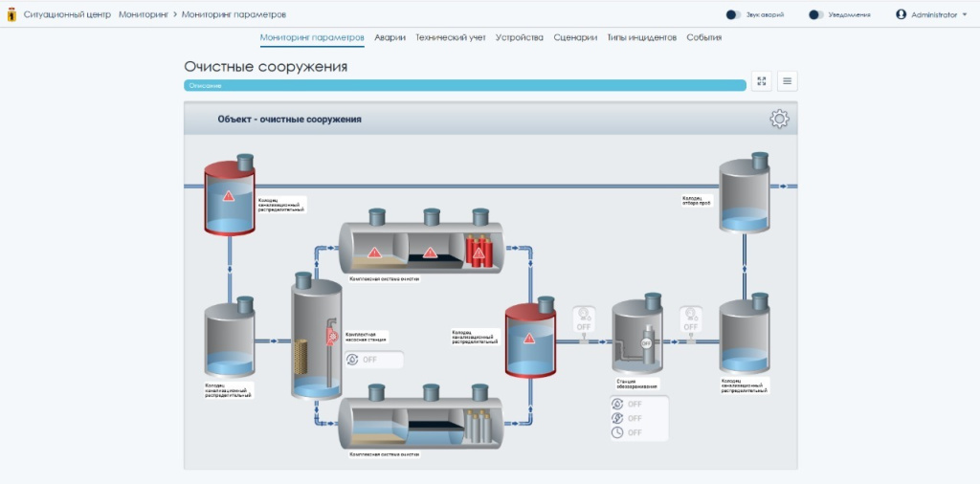Viewport: 980px width, 484px height.
Task: Click the fullscreen toggle icon button
Action: click(761, 81)
